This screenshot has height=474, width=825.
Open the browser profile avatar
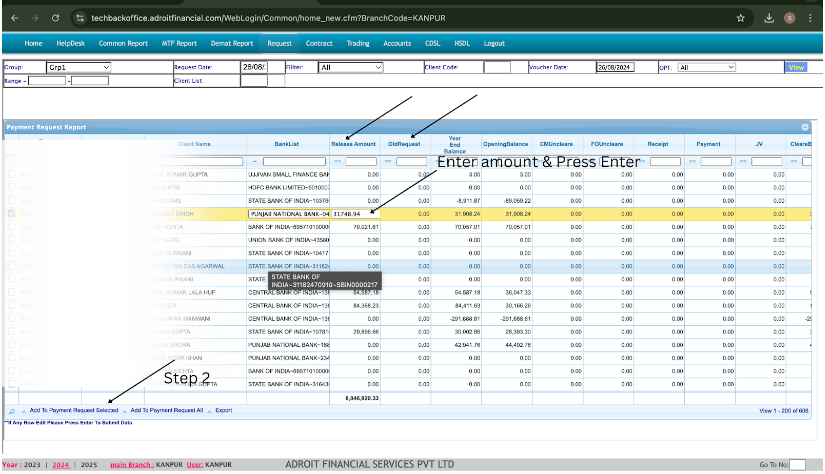[x=790, y=18]
